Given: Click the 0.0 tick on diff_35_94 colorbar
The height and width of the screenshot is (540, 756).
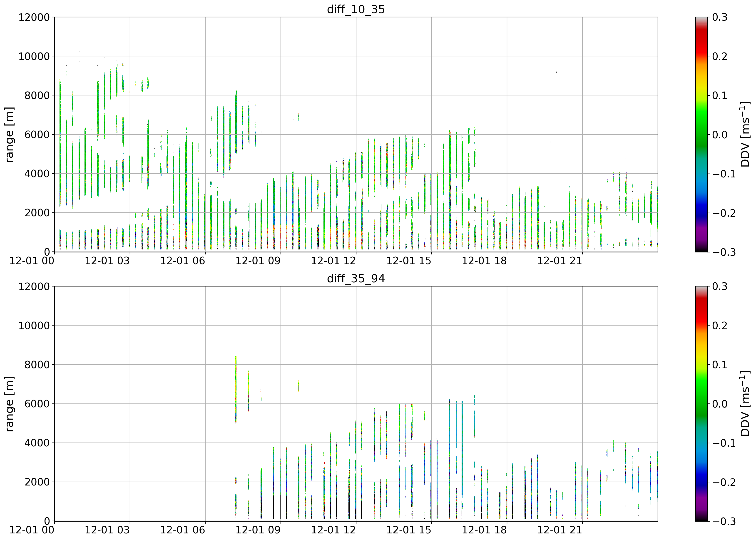Looking at the screenshot, I should tap(720, 404).
